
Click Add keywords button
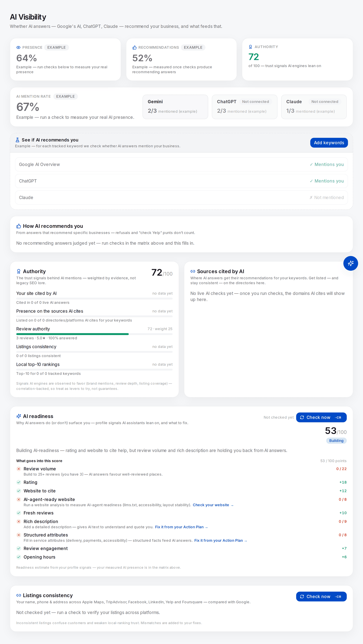(329, 143)
